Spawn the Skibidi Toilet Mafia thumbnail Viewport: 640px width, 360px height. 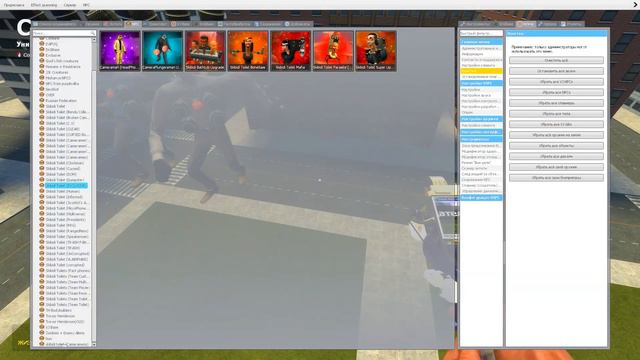(290, 51)
